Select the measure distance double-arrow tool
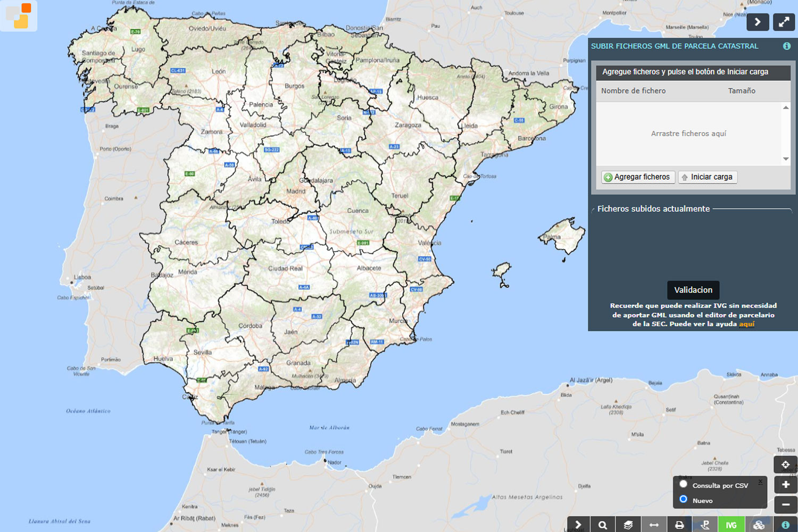The width and height of the screenshot is (798, 532). [654, 525]
